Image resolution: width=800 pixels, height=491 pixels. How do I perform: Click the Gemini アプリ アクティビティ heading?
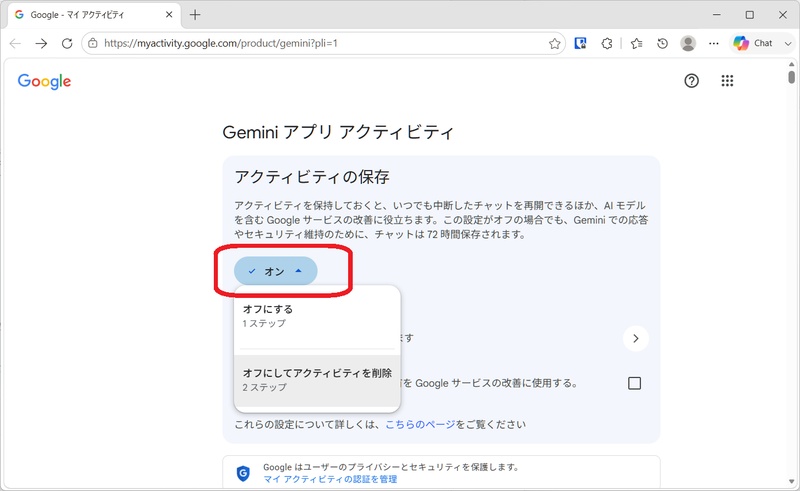coord(338,133)
